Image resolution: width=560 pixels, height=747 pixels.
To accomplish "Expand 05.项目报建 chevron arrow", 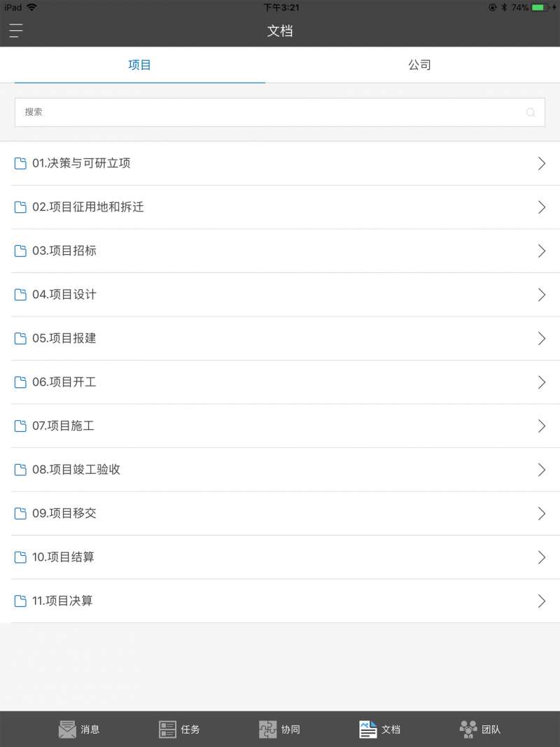I will point(541,339).
